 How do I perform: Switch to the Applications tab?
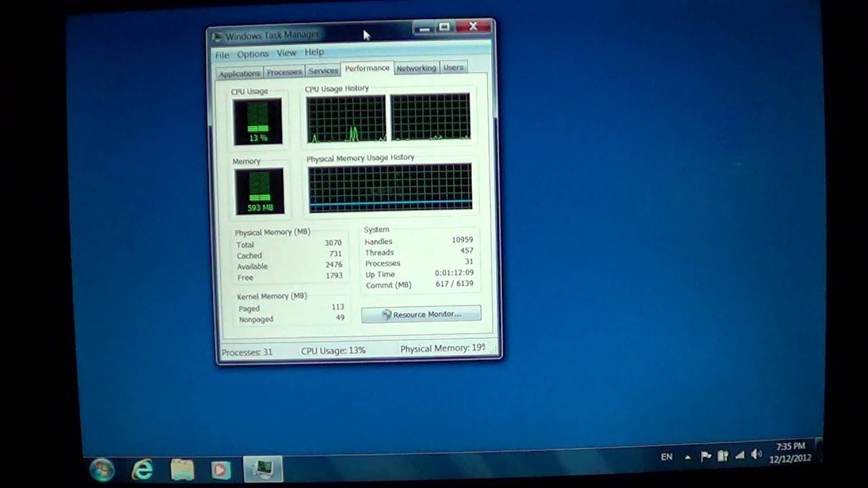[x=239, y=73]
